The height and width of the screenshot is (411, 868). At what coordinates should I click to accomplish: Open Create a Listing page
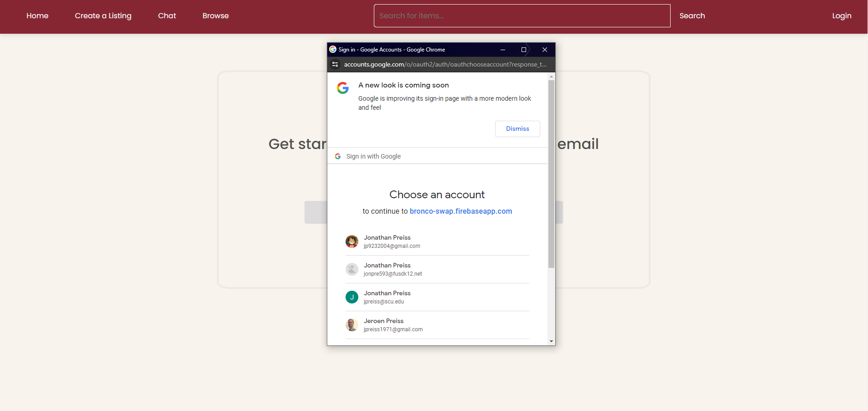point(103,16)
